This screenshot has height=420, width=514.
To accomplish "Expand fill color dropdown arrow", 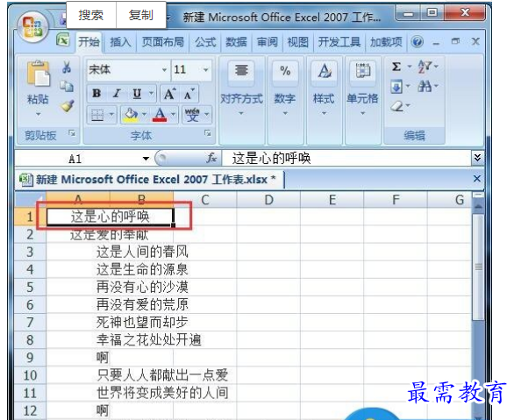I will 144,115.
